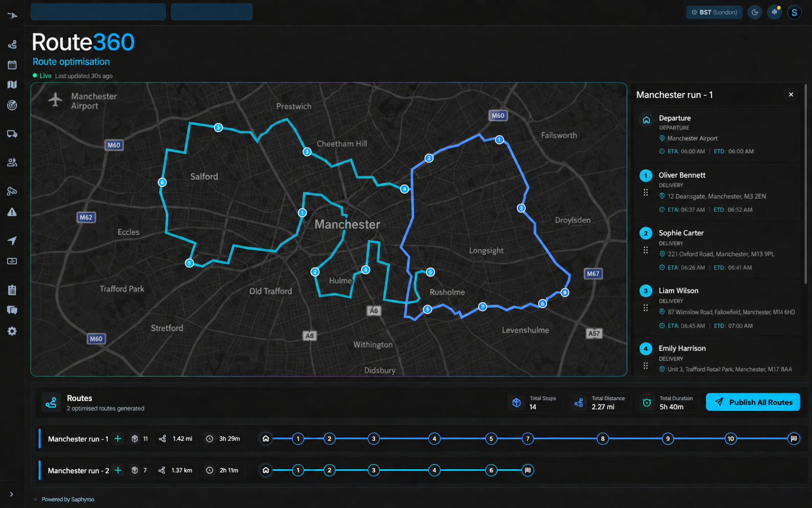This screenshot has height=508, width=812.
Task: Click the notifications bell in the top bar
Action: pos(775,12)
